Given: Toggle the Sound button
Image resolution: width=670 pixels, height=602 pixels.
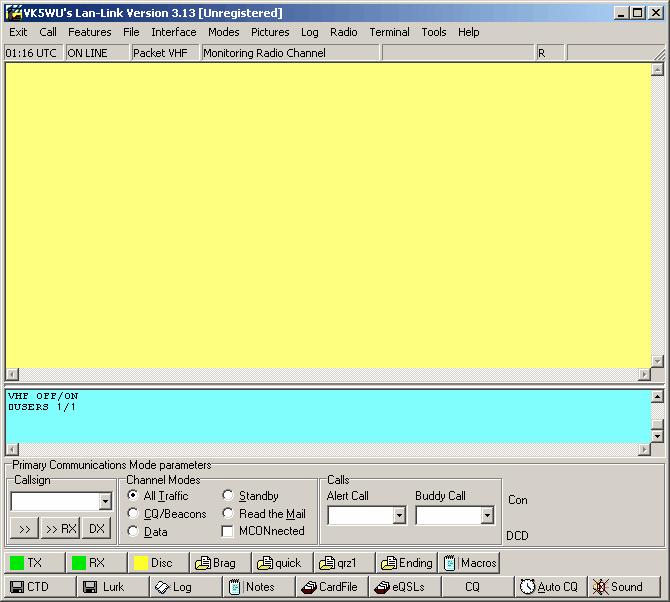Looking at the screenshot, I should point(617,587).
